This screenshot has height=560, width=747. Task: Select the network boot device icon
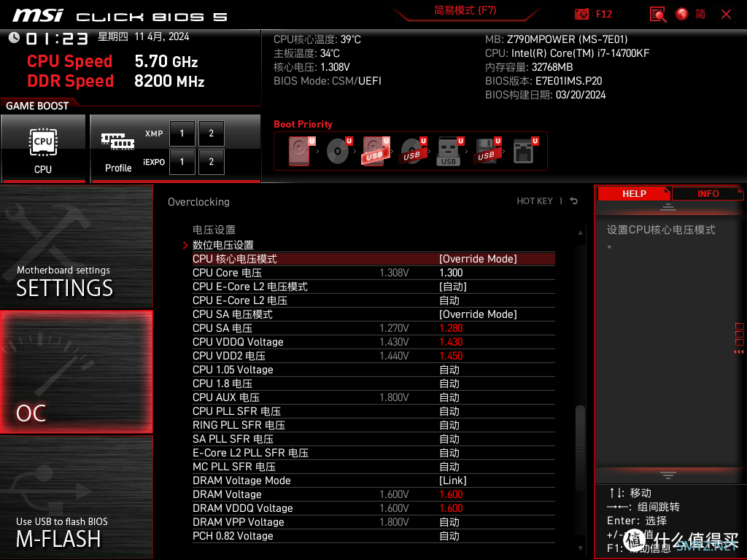coord(525,151)
